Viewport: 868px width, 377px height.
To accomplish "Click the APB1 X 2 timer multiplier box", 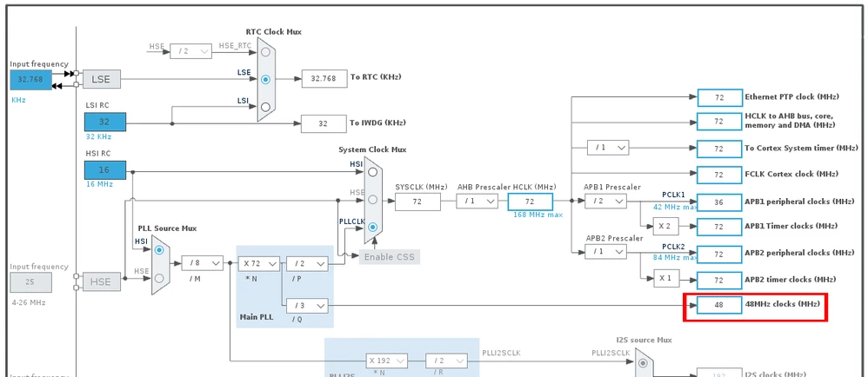I will [666, 226].
